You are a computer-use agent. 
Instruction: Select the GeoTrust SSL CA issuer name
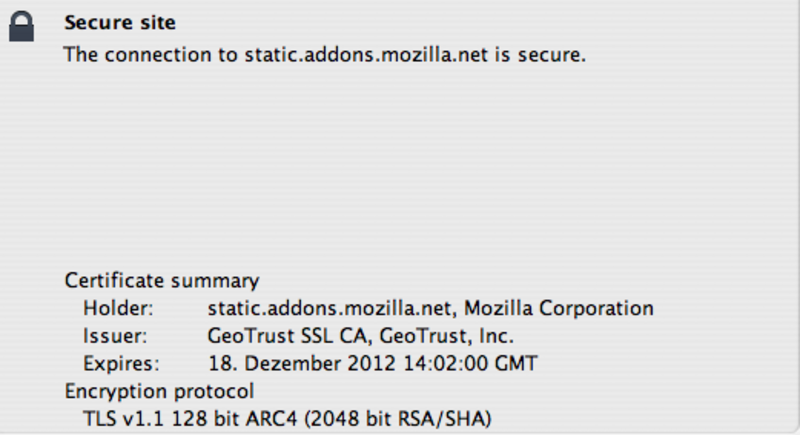287,336
